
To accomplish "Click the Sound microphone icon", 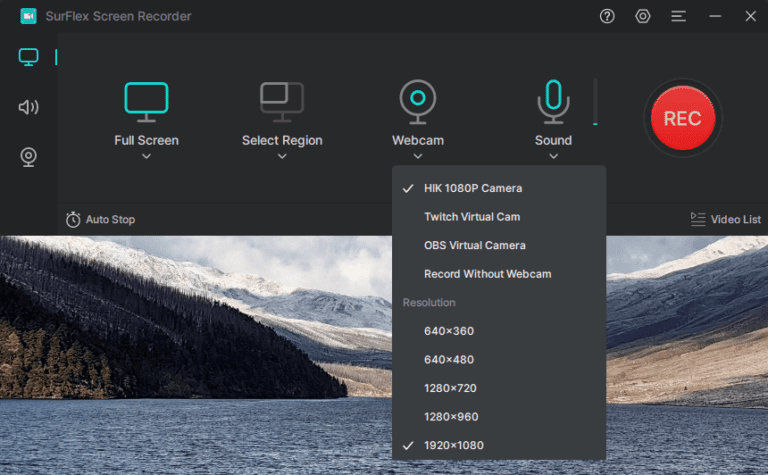I will coord(552,101).
